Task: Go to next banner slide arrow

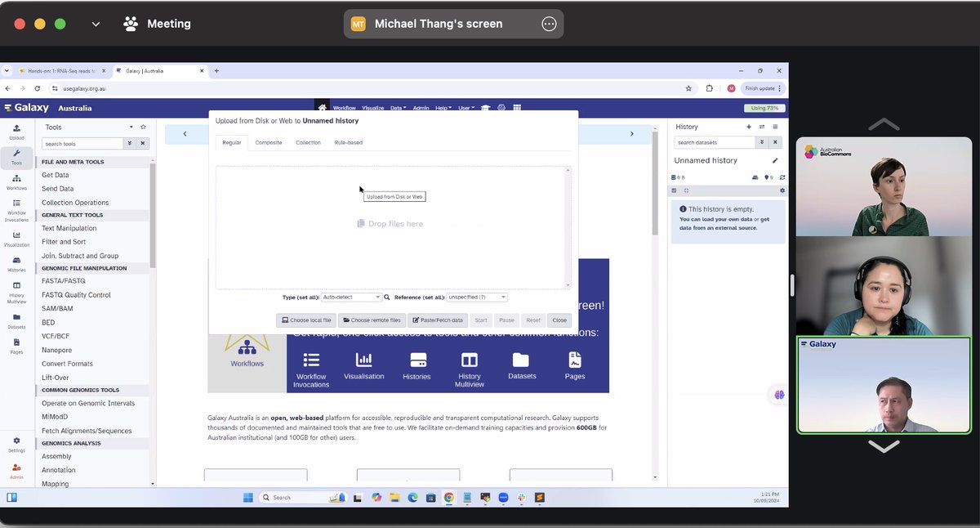Action: click(x=631, y=134)
